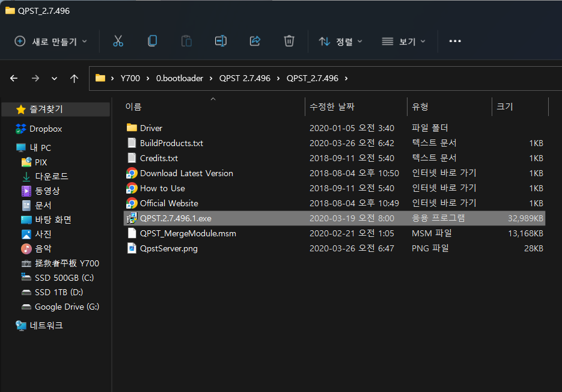The width and height of the screenshot is (562, 392).
Task: Select Official Website shortcut icon
Action: tap(132, 203)
